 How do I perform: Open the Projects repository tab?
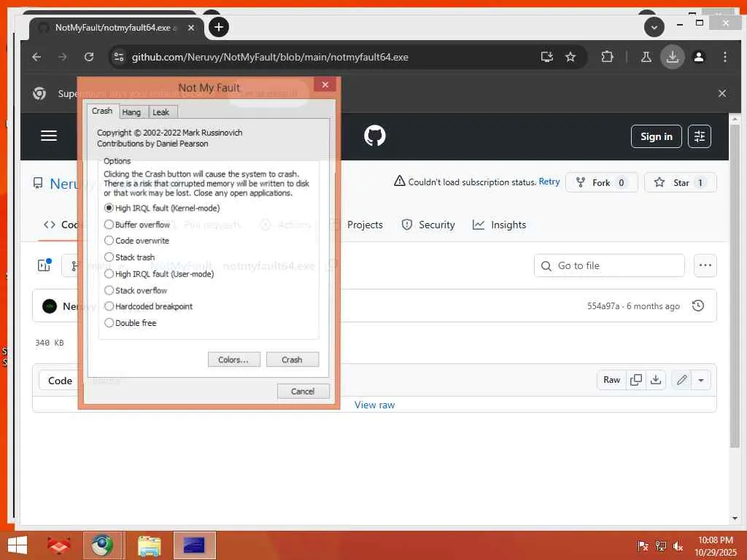click(x=365, y=225)
